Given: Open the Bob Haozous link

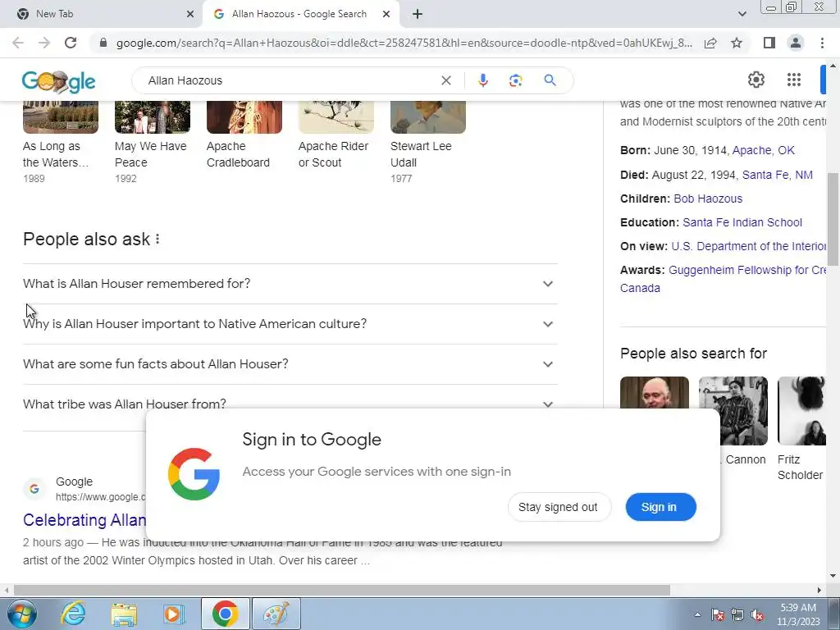Looking at the screenshot, I should click(708, 199).
